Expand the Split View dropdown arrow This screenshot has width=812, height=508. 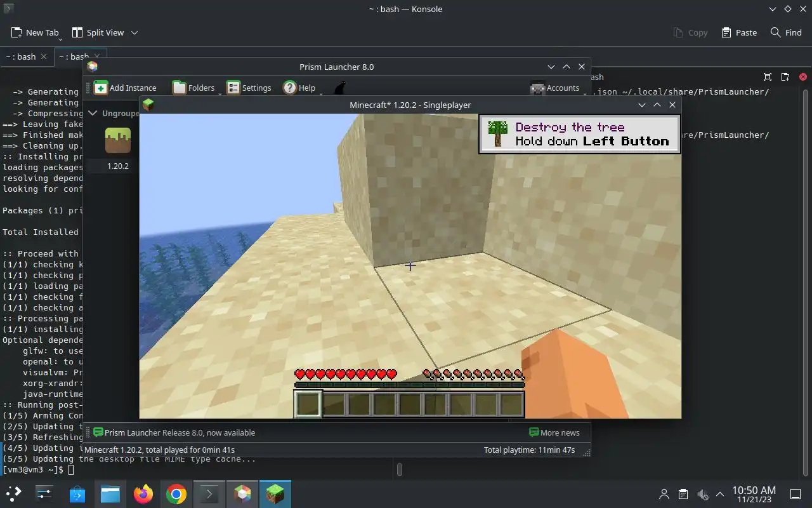[x=134, y=32]
